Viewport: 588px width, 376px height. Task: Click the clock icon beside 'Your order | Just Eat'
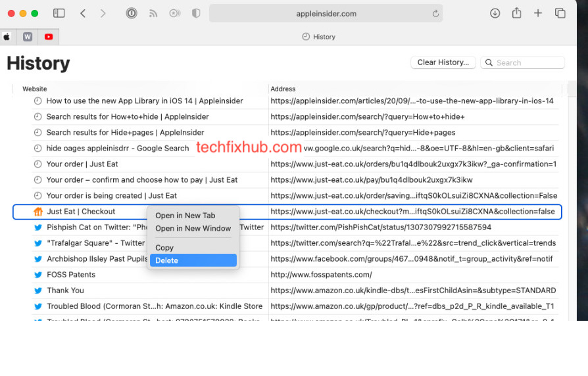click(x=38, y=164)
